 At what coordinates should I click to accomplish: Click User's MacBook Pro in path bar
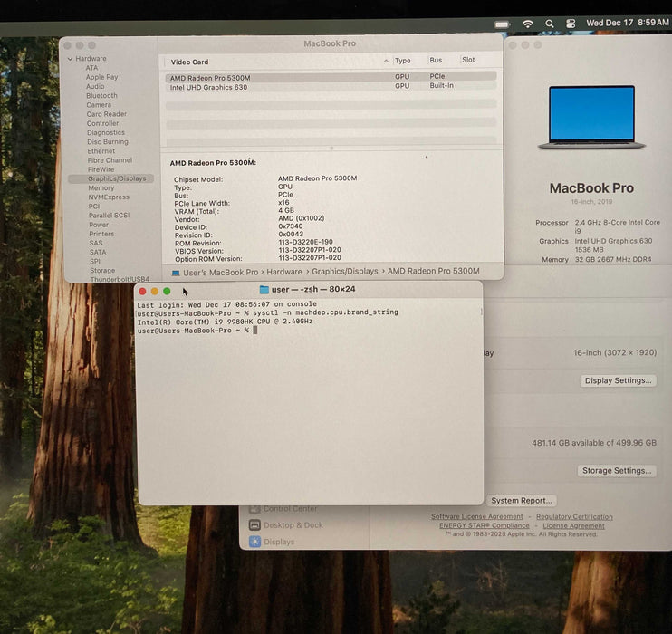tap(220, 273)
